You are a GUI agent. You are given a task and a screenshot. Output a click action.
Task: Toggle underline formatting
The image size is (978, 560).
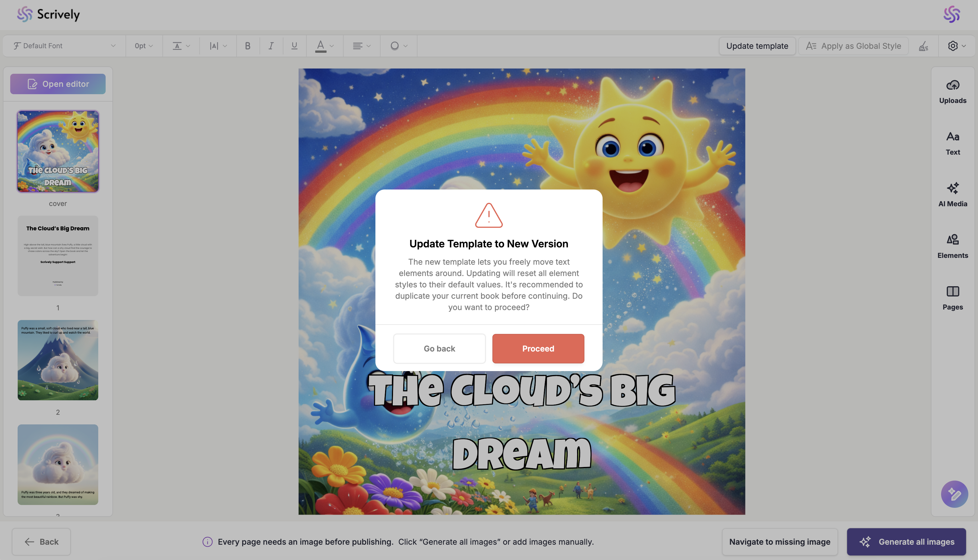[x=294, y=46]
